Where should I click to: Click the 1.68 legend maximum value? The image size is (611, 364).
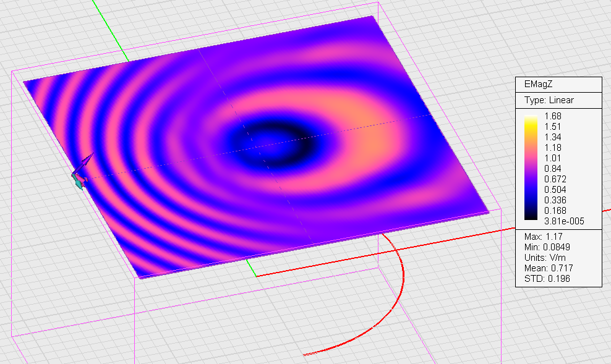(552, 116)
